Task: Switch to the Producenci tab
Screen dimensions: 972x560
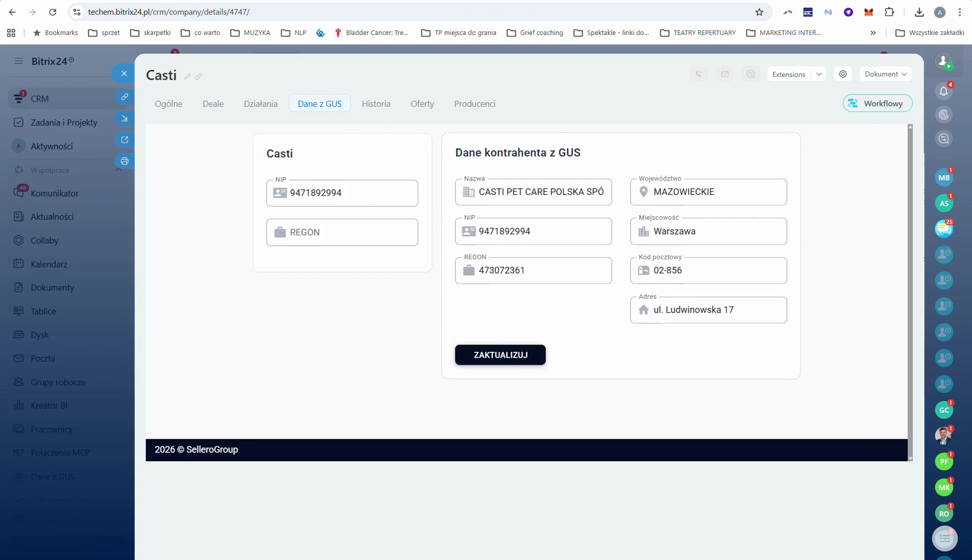Action: pyautogui.click(x=475, y=104)
